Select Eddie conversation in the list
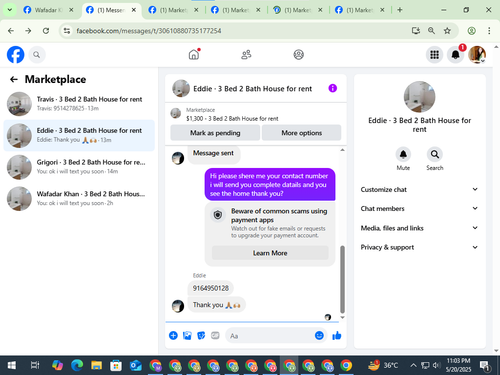This screenshot has height=375, width=500. [x=79, y=135]
